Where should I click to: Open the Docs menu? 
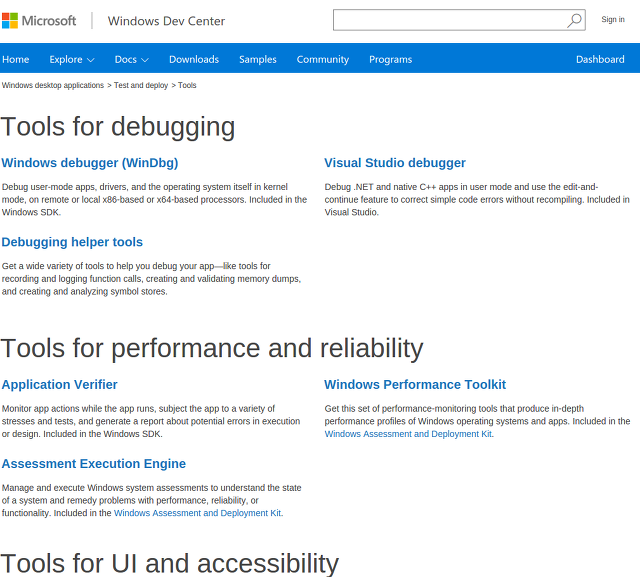(x=125, y=59)
